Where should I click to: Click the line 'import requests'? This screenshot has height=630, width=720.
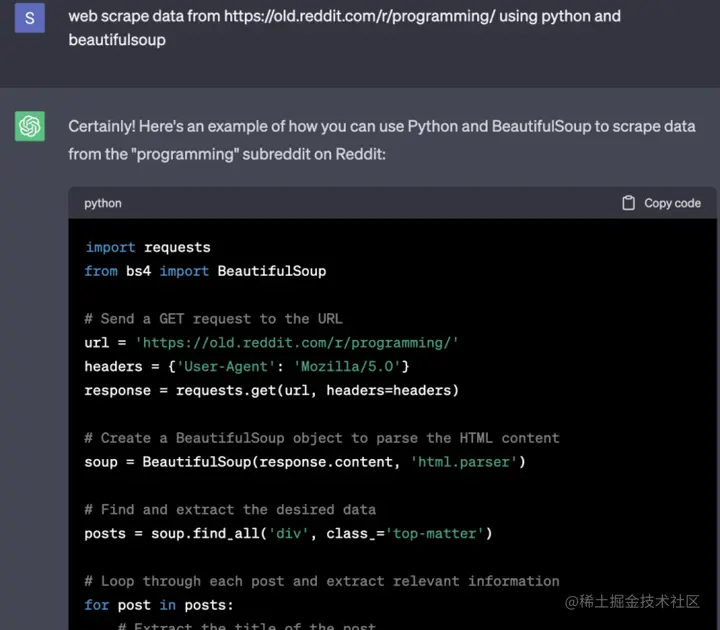click(x=148, y=248)
